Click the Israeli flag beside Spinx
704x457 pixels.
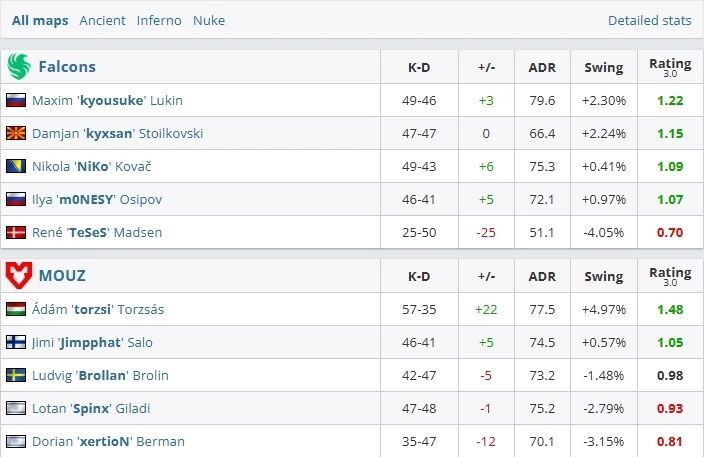point(16,408)
